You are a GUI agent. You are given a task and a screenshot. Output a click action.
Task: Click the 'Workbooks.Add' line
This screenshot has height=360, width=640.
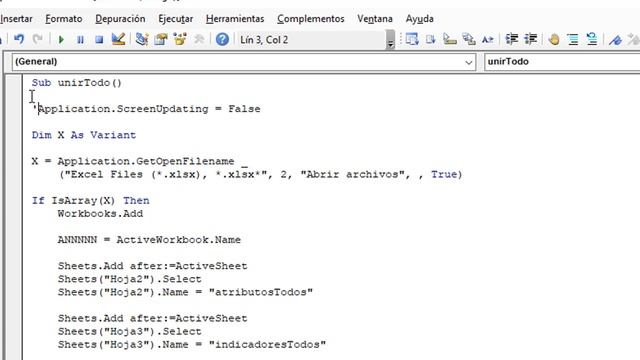100,213
